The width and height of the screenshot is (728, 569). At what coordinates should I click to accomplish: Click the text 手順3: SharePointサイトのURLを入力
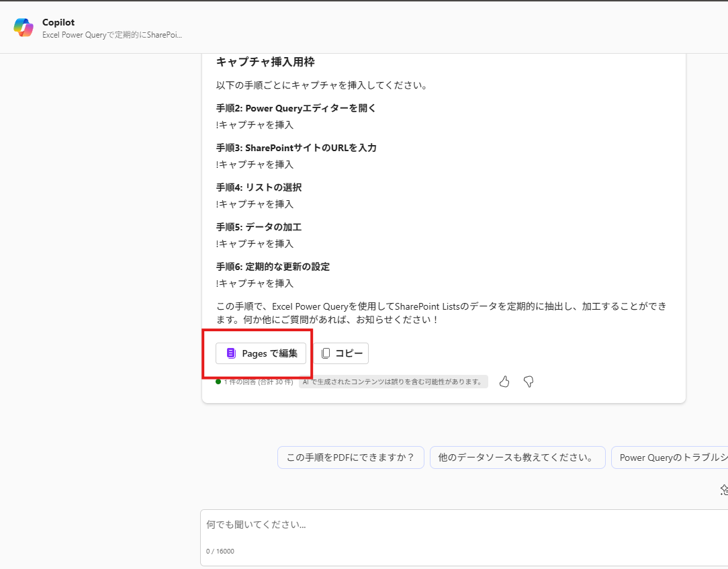296,148
